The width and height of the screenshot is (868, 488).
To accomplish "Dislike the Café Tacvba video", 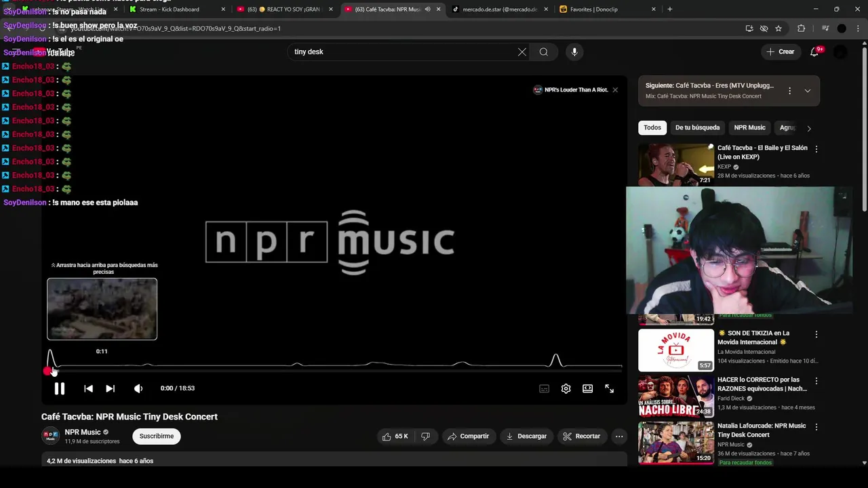I will pos(425,436).
